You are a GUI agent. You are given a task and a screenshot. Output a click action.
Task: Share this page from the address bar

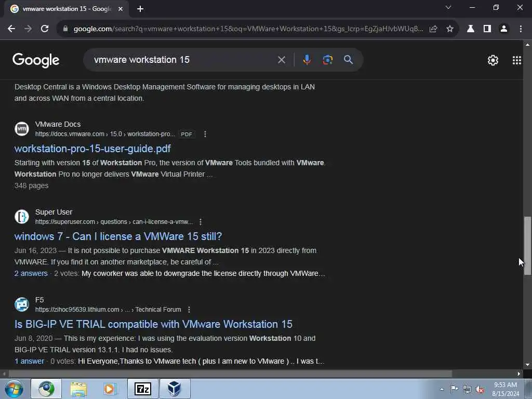[x=433, y=29]
